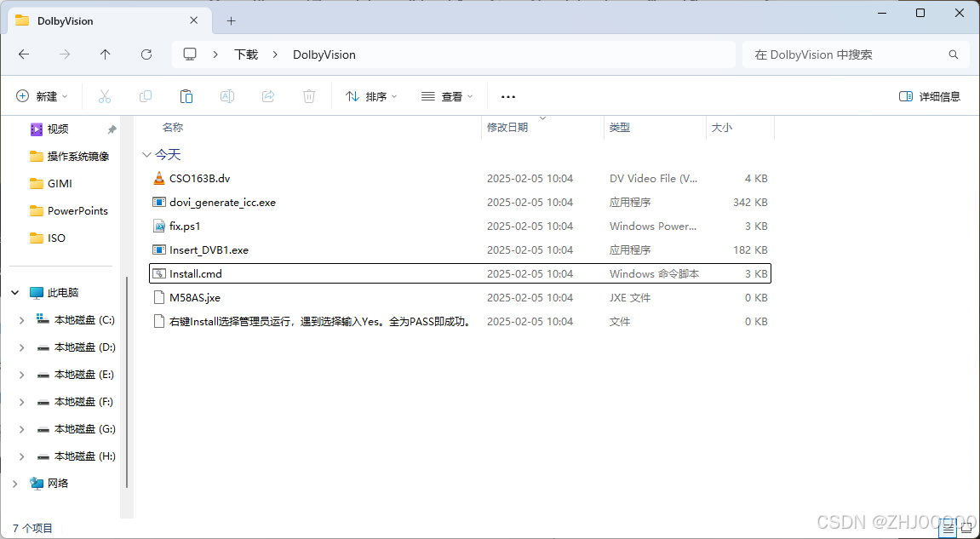Open 操作系统镜像 folder in sidebar

coord(67,157)
